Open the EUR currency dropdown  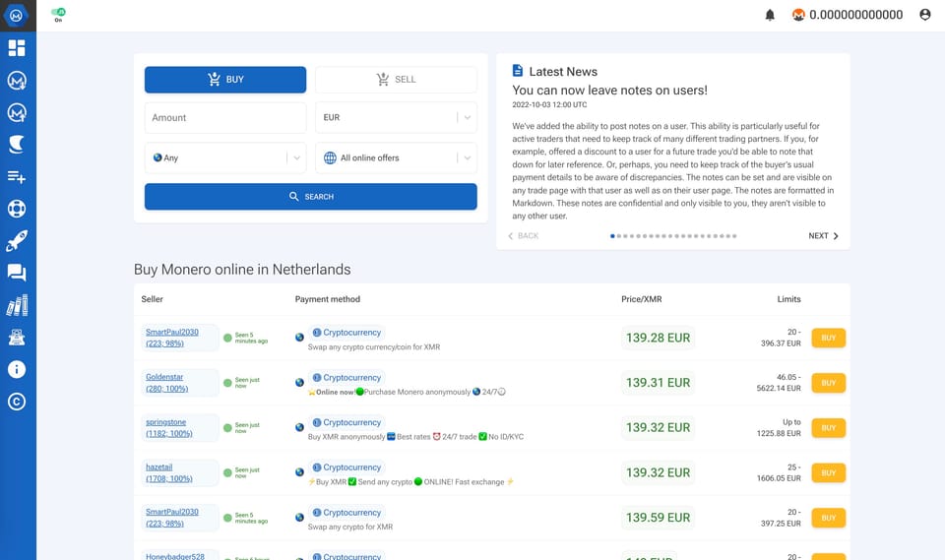[x=396, y=117]
